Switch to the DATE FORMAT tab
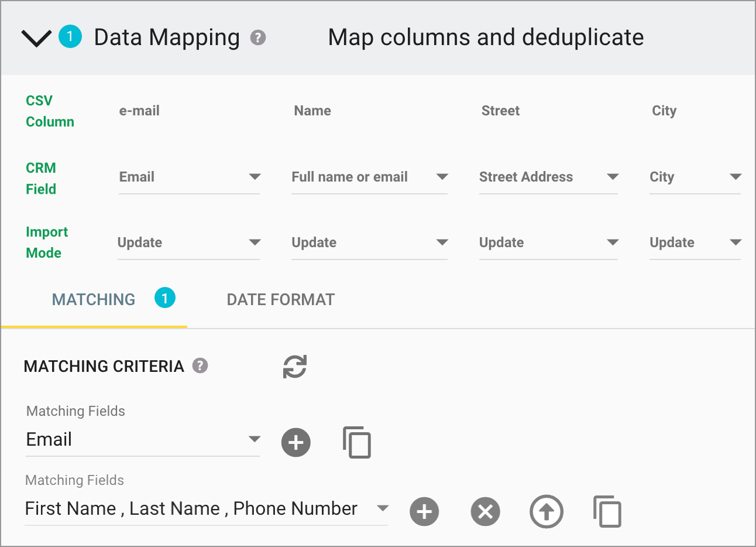The height and width of the screenshot is (547, 756). (280, 299)
